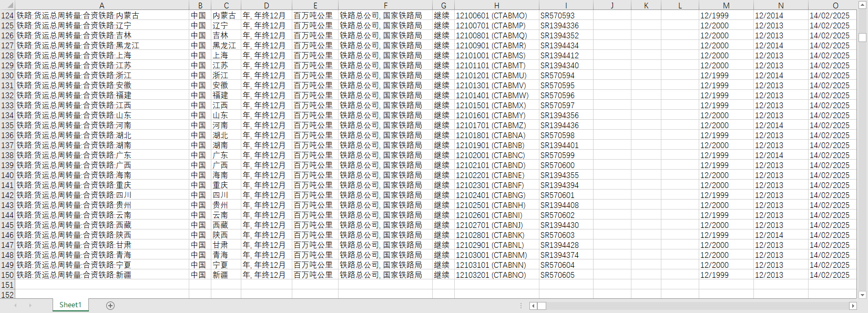Screen dimensions: 868x313
Task: Click next sheet navigation arrow
Action: coord(30,305)
